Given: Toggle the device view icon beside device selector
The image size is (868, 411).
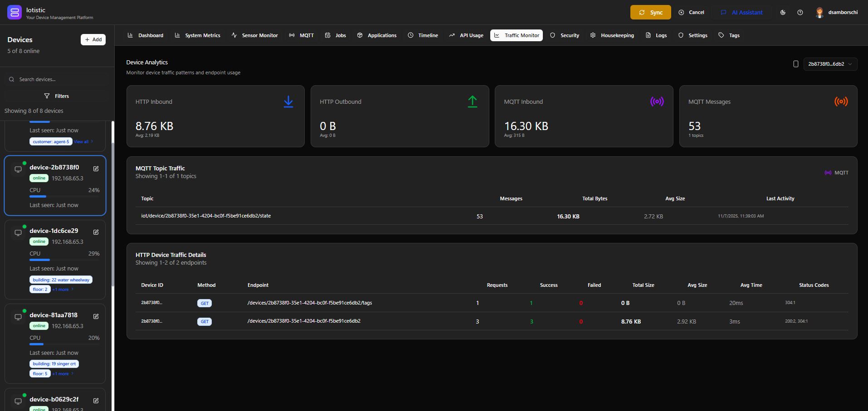Looking at the screenshot, I should tap(795, 64).
